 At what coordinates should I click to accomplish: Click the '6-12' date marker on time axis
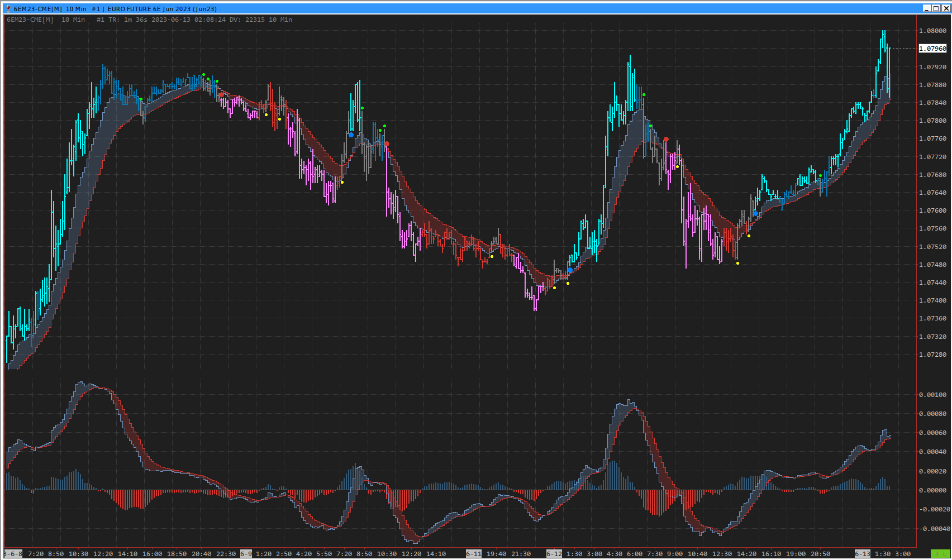554,554
